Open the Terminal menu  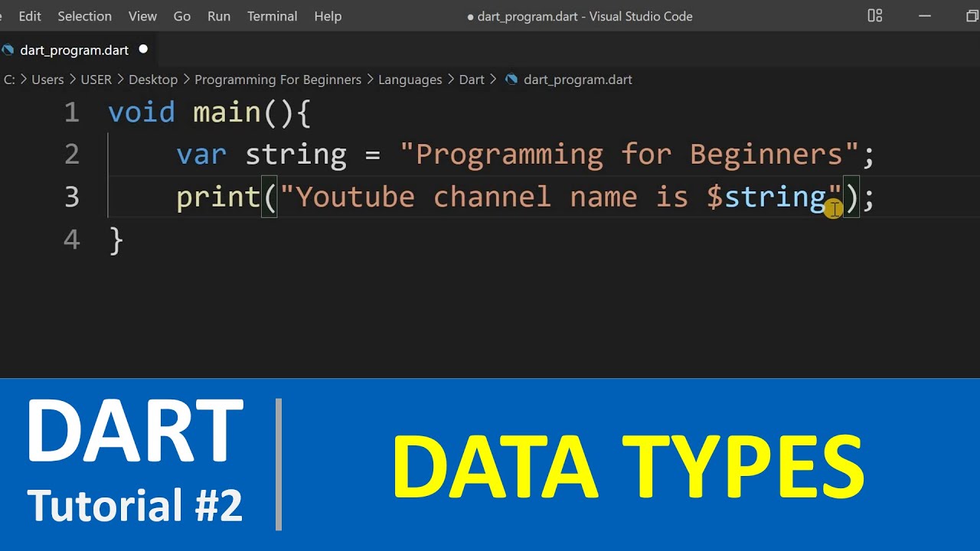point(272,16)
